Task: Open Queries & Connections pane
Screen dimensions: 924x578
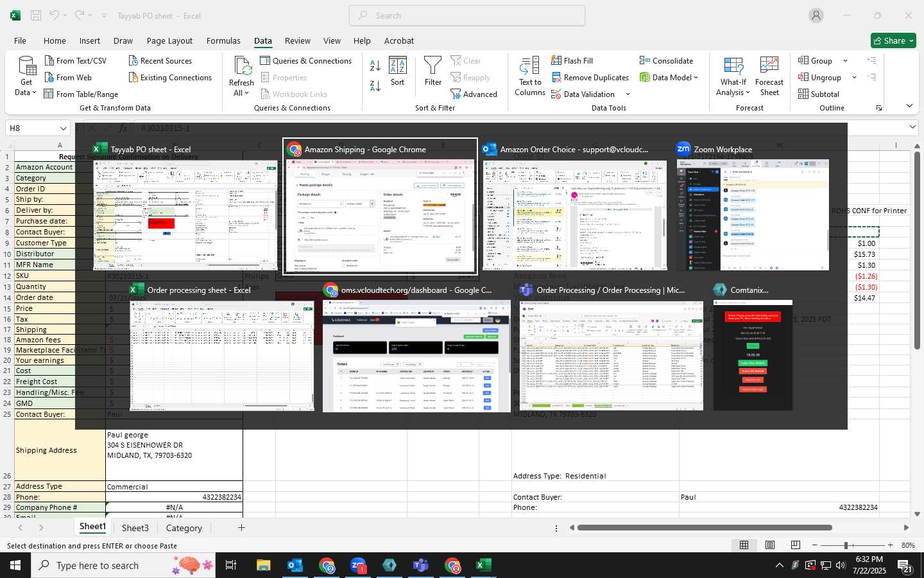Action: pos(305,60)
